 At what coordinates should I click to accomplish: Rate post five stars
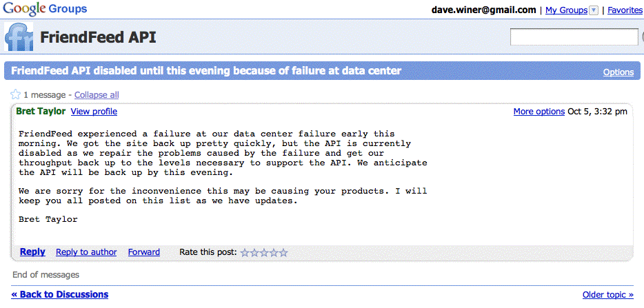[x=283, y=253]
